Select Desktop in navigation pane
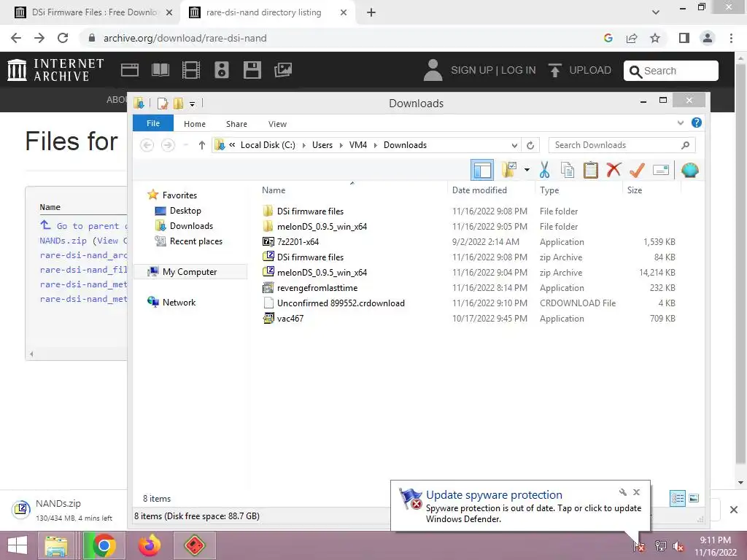Screen dimensions: 747x560 (185, 211)
